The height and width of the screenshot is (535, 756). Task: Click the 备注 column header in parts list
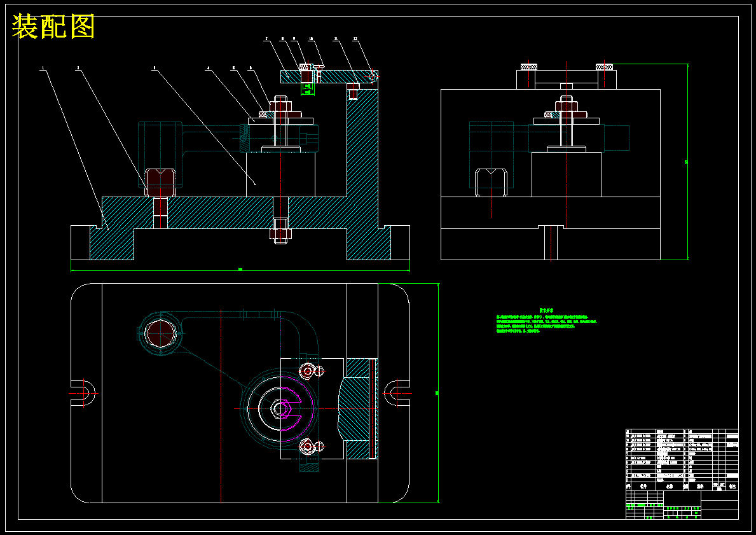tap(732, 487)
